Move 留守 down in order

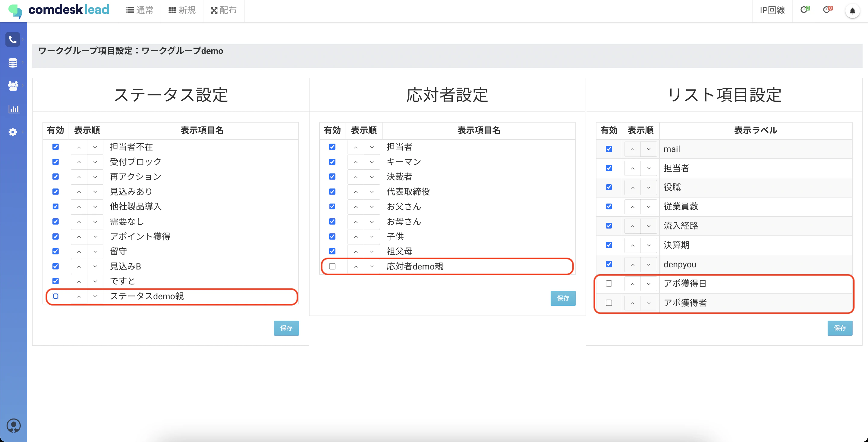pyautogui.click(x=95, y=251)
